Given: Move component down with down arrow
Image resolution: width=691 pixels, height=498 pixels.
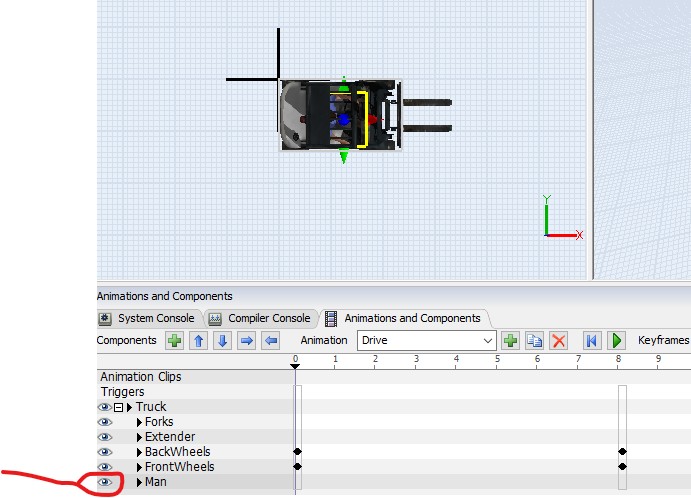Looking at the screenshot, I should coord(223,341).
